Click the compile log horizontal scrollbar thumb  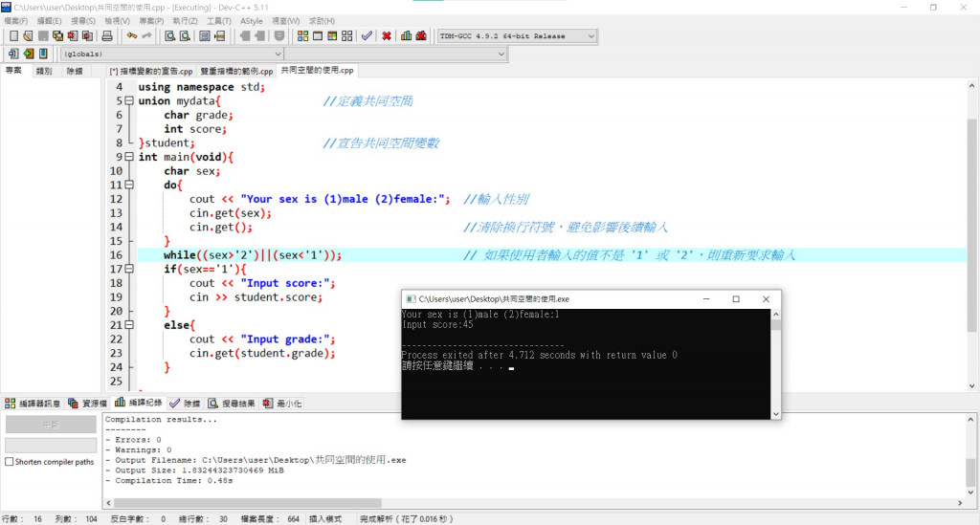pyautogui.click(x=248, y=502)
